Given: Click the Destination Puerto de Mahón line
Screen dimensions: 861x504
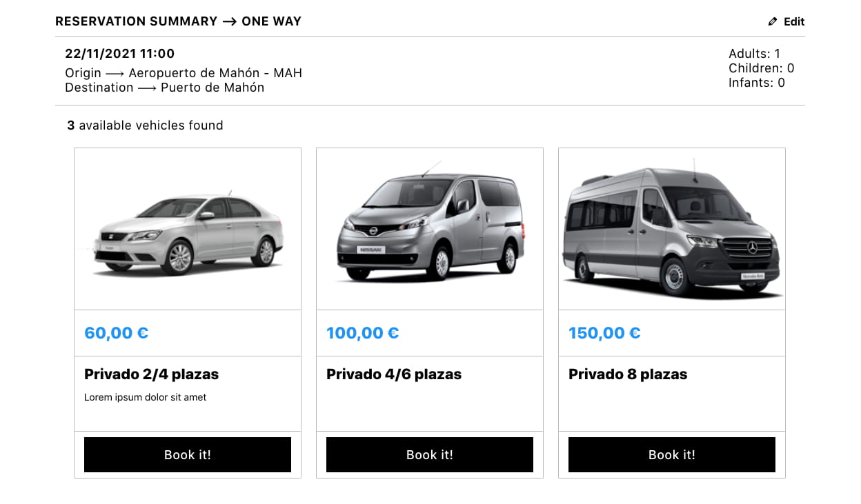Looking at the screenshot, I should click(164, 88).
